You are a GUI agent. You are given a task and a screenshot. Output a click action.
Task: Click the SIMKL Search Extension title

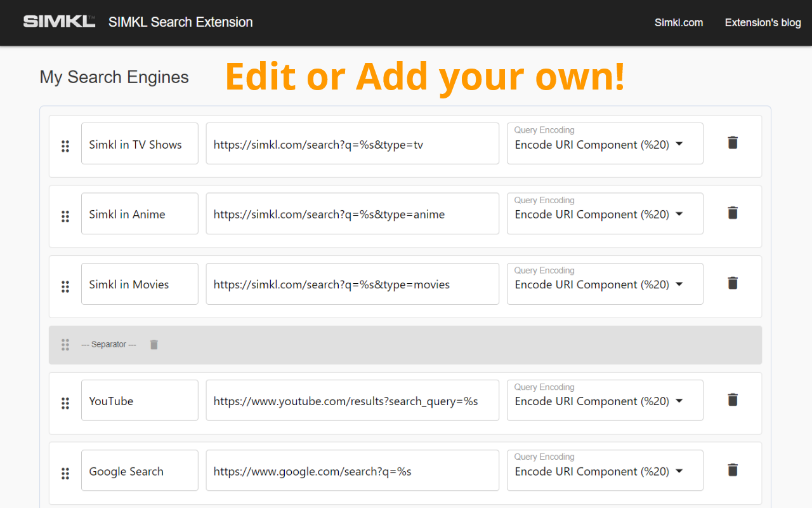[180, 22]
